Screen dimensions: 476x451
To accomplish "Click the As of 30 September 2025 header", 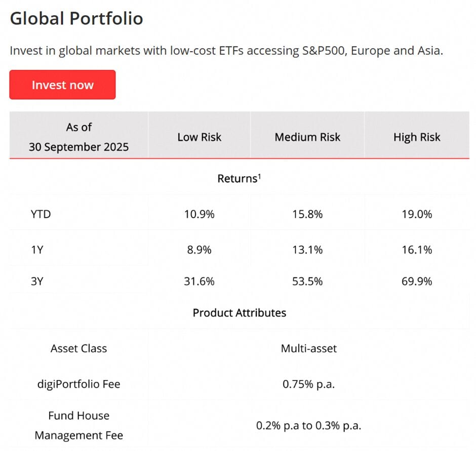I will coord(78,137).
